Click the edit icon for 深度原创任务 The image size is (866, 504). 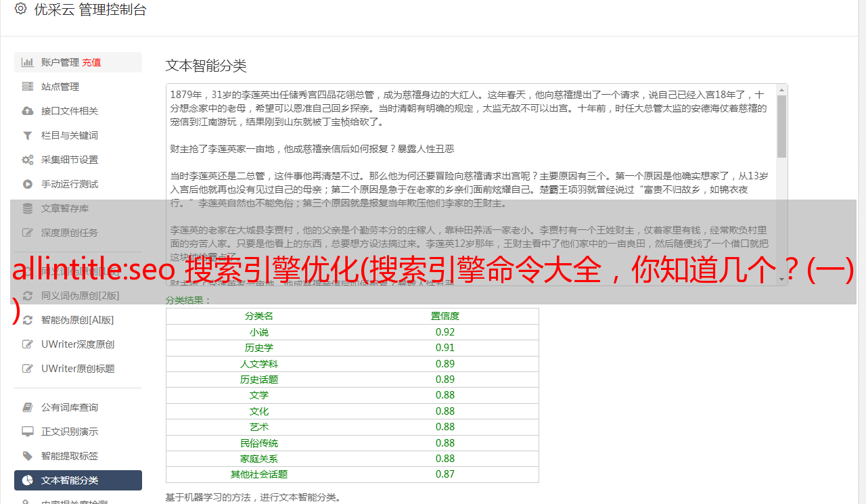(x=28, y=233)
